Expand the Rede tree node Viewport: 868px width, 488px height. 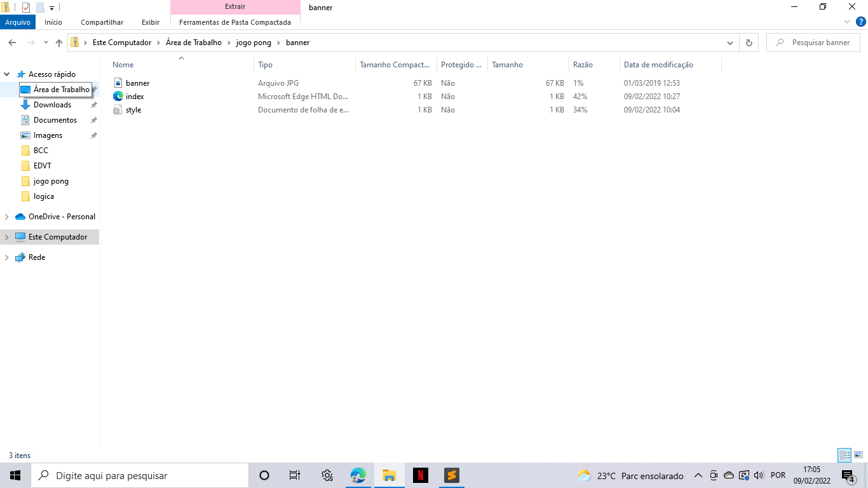7,257
